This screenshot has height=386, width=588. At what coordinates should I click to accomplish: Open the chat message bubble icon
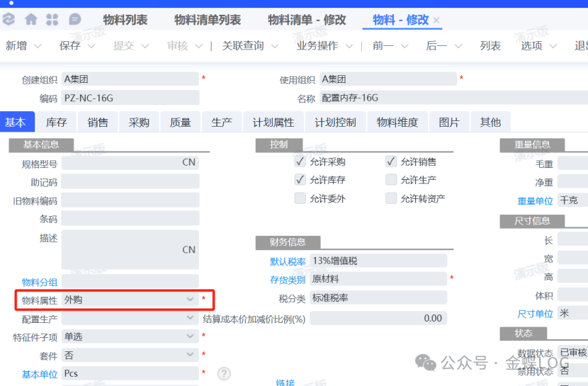[74, 20]
